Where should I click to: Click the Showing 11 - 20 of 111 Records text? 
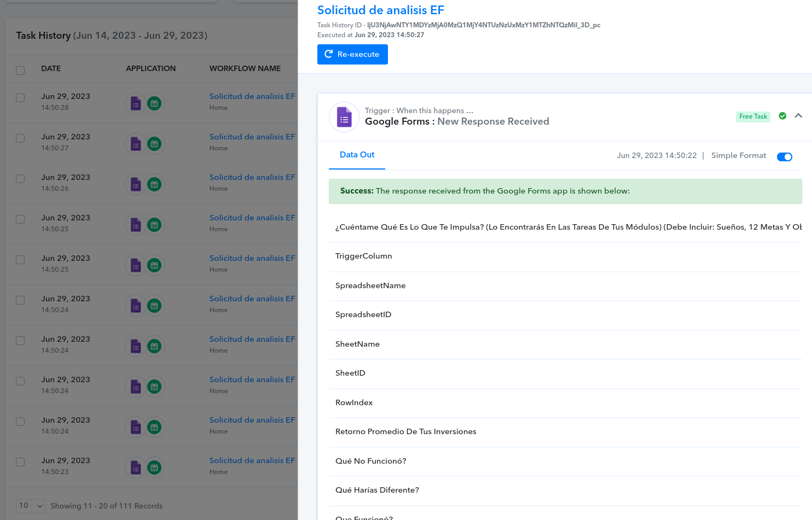tap(107, 506)
